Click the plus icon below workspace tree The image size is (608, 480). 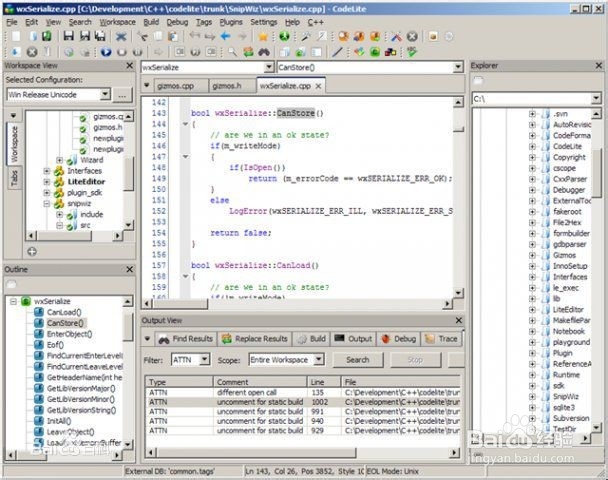(x=32, y=252)
